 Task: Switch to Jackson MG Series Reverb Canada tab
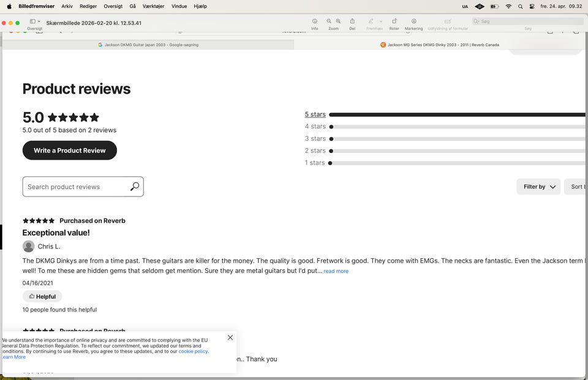tap(439, 45)
